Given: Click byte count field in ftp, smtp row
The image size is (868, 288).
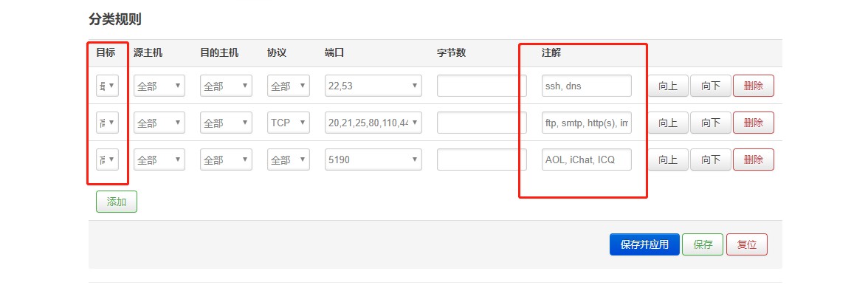Looking at the screenshot, I should tap(481, 123).
